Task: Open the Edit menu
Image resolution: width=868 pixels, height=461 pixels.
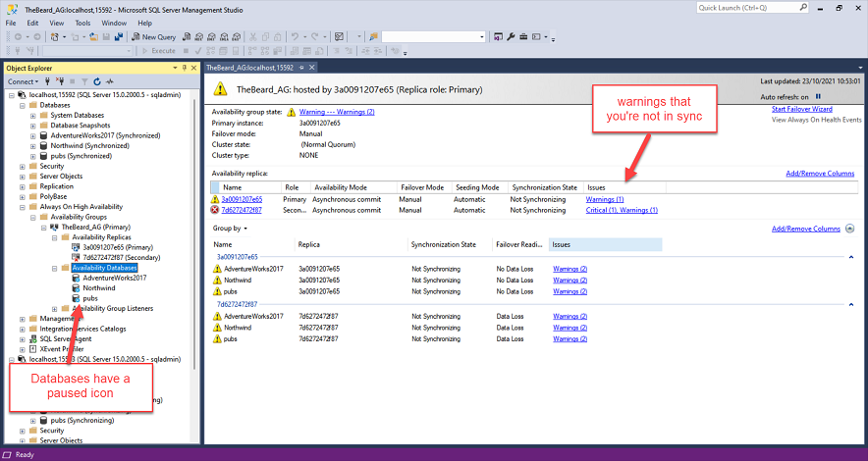Action: pyautogui.click(x=32, y=24)
